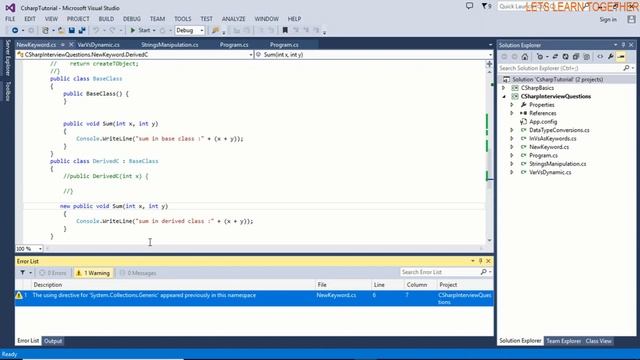Open the Debug configuration dropdown
The width and height of the screenshot is (640, 360).
pyautogui.click(x=189, y=30)
